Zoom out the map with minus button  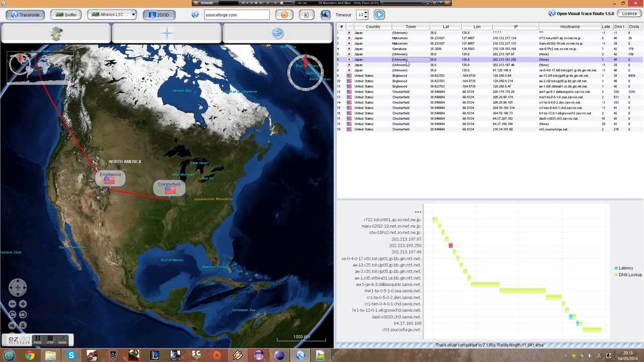[13, 304]
